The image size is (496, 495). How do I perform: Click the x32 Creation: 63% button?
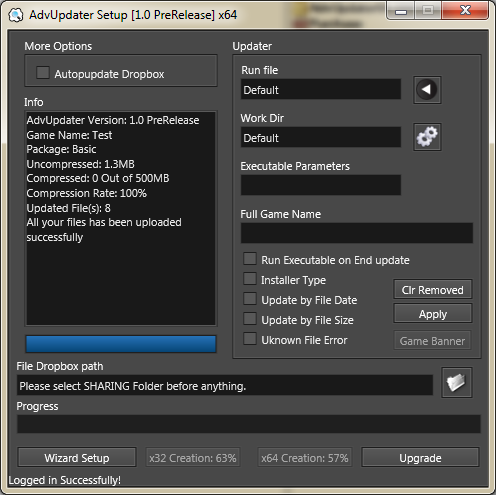coord(193,457)
